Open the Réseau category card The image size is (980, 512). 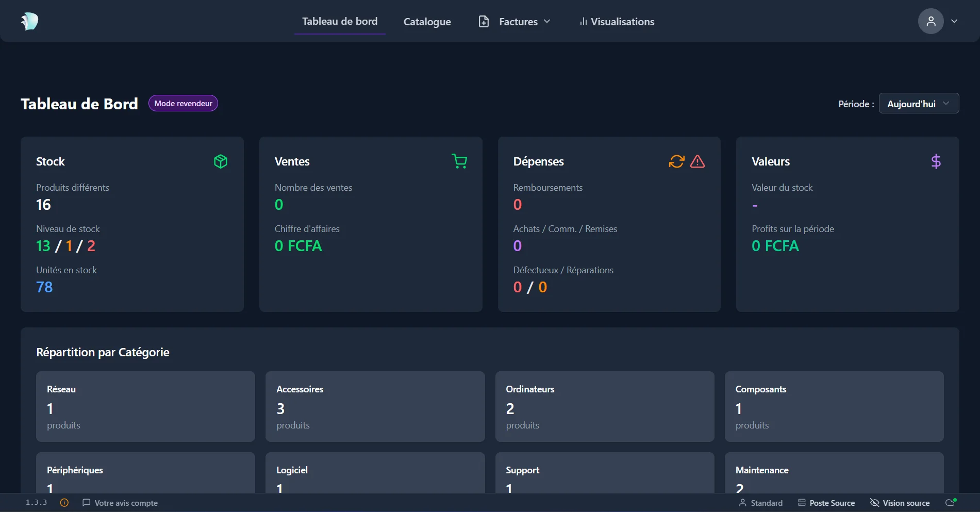click(145, 406)
